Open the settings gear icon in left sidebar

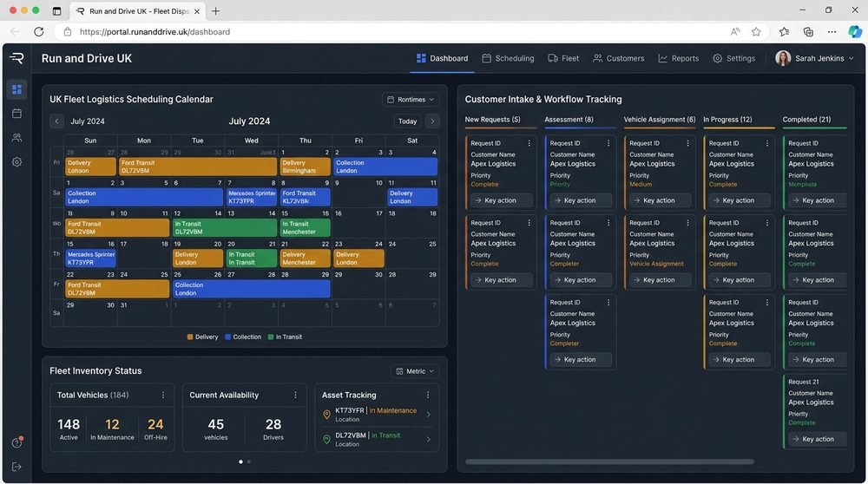(16, 162)
